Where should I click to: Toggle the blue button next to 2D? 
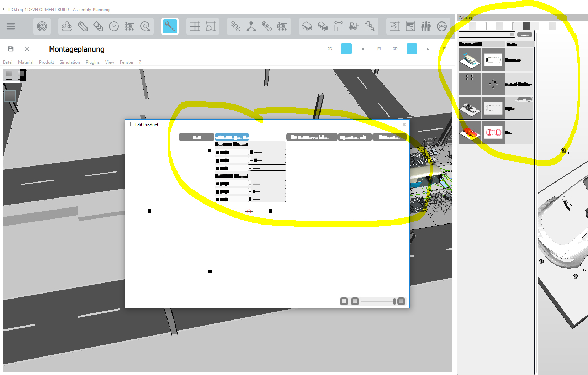[346, 49]
